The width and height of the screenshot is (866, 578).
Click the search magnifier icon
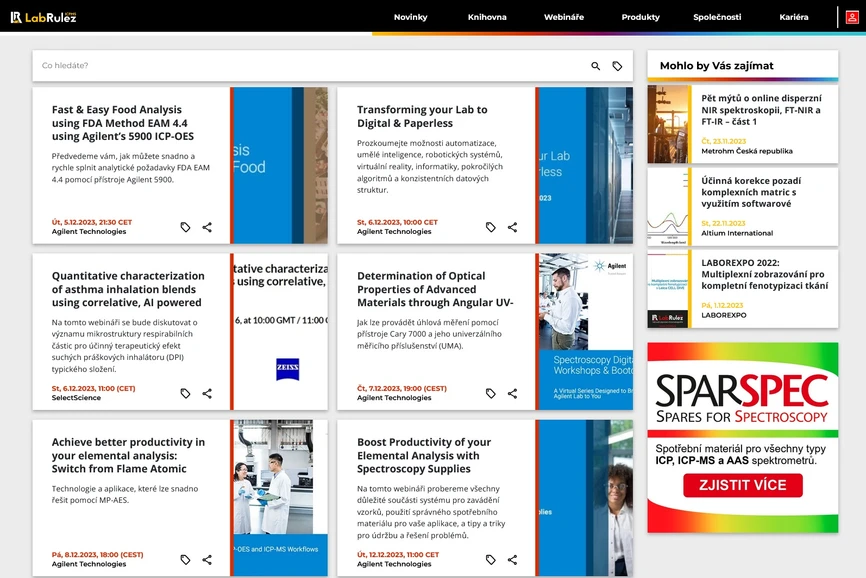pos(595,66)
